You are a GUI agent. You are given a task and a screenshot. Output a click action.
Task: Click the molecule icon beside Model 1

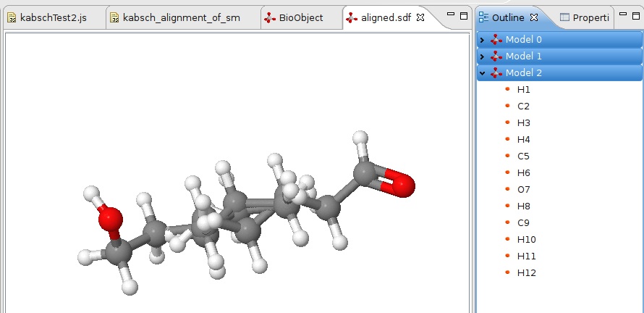pos(496,56)
